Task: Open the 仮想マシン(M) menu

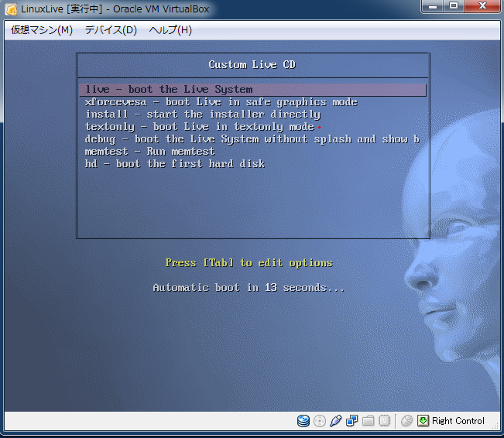Action: [42, 30]
